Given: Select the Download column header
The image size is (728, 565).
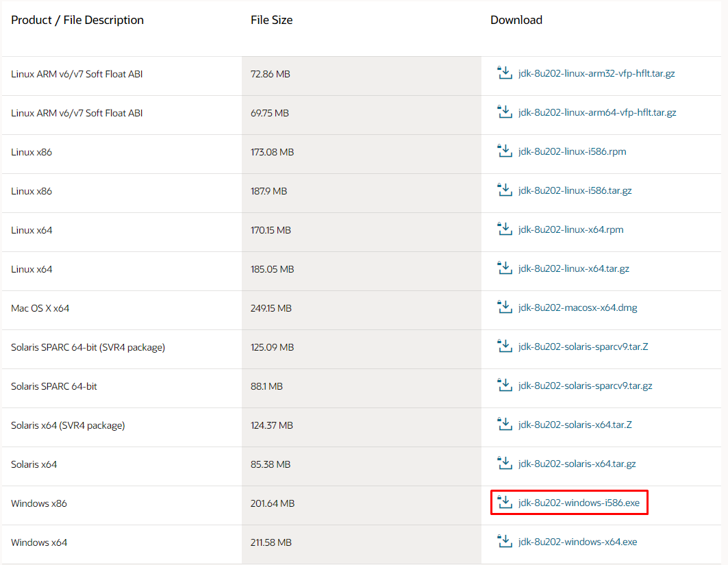Looking at the screenshot, I should click(516, 20).
